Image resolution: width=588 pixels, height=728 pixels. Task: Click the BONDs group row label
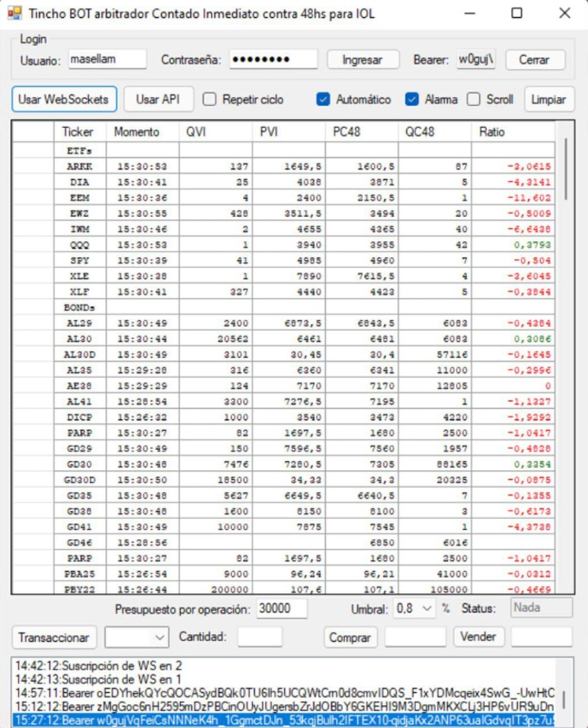click(80, 307)
